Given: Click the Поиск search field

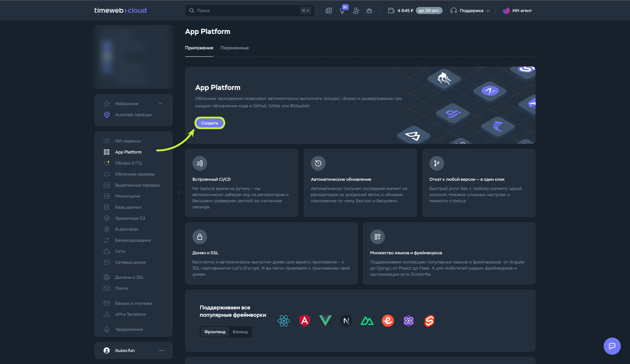Looking at the screenshot, I should tap(250, 11).
